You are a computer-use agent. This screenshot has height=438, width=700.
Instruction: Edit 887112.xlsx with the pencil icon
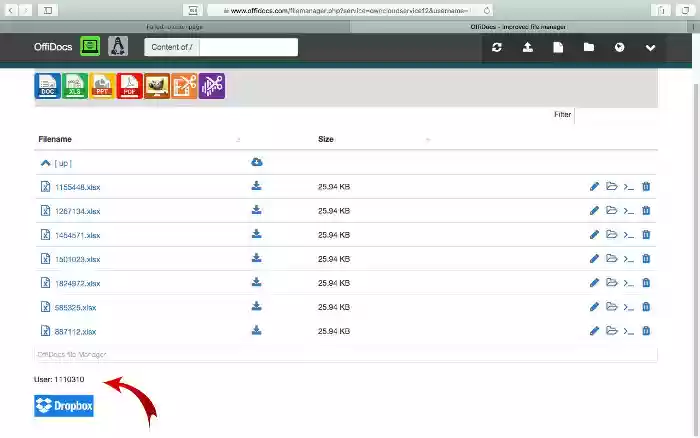pos(594,331)
